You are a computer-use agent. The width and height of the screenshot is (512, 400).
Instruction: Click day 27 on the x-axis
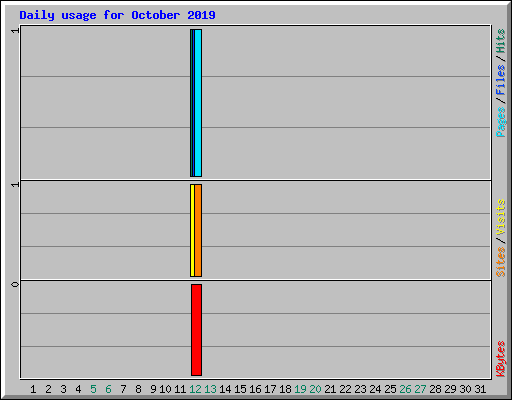420,389
